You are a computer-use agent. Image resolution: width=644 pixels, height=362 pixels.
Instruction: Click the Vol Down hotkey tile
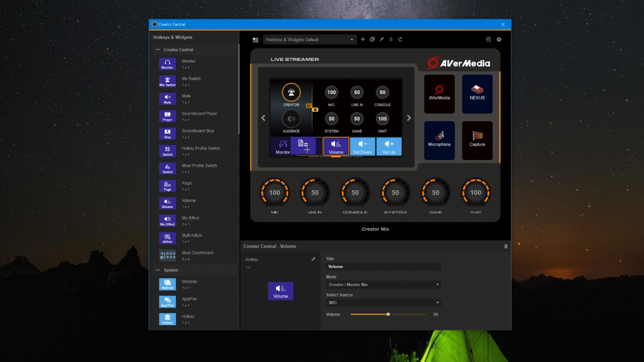(363, 146)
